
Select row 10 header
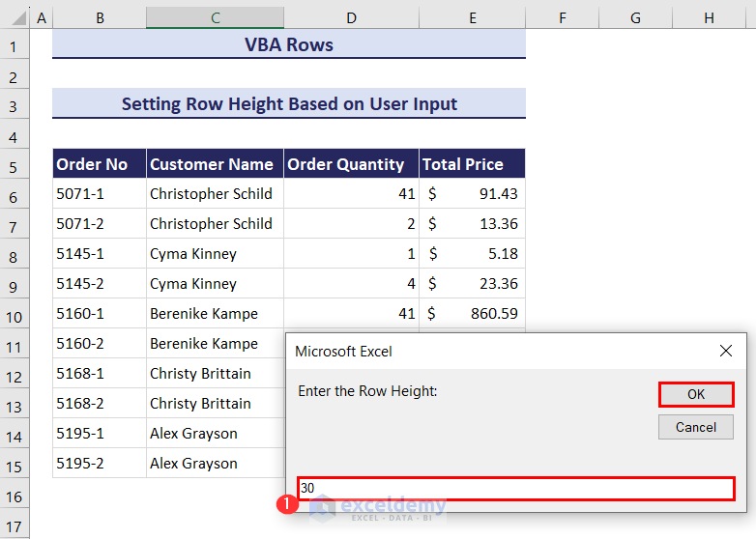14,314
